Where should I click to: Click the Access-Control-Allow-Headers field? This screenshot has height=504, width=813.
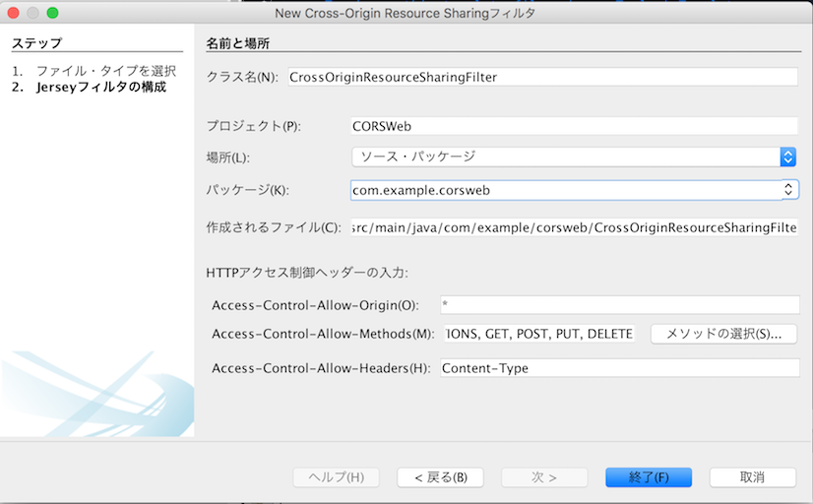tap(618, 368)
